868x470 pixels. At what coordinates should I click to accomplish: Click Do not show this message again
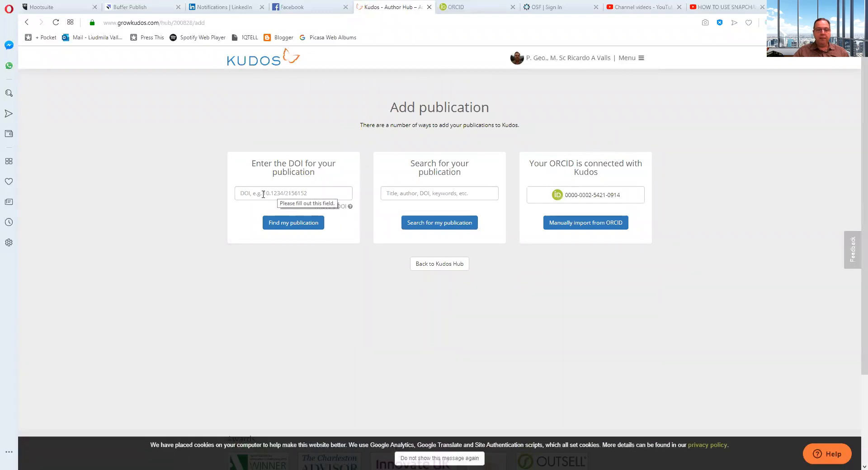(439, 458)
